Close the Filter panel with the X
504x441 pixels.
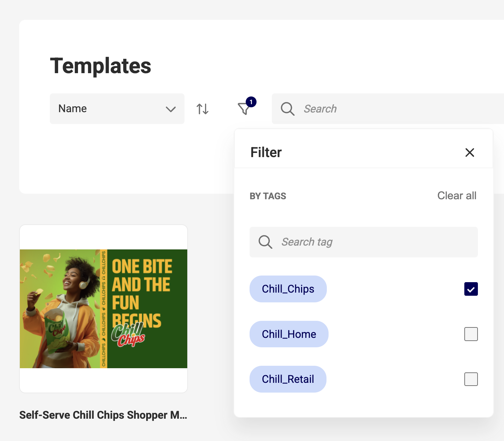coord(470,153)
